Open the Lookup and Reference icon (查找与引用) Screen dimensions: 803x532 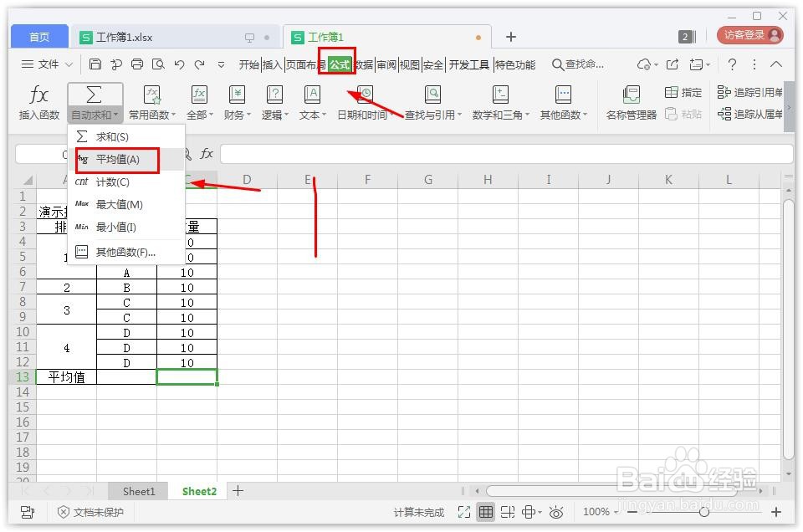(432, 95)
